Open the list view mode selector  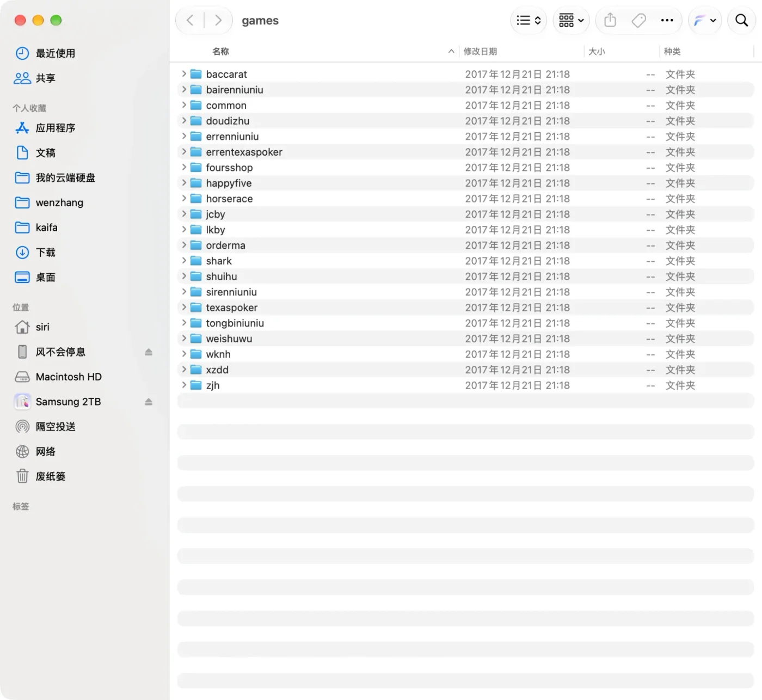(x=529, y=21)
